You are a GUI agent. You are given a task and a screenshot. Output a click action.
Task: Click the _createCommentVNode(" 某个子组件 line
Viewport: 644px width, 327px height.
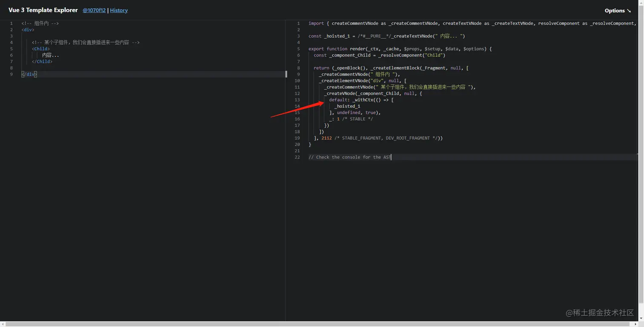400,87
